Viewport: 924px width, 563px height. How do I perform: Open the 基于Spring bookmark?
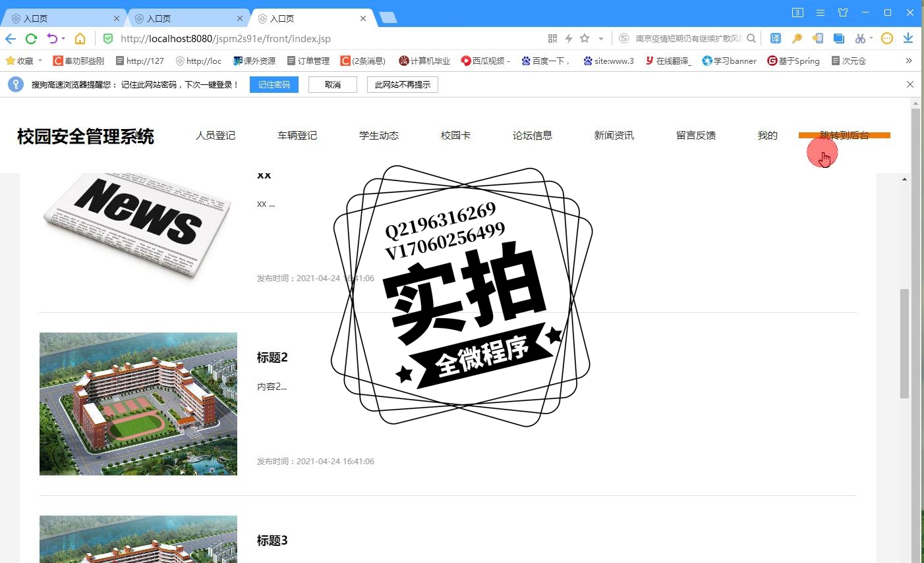(794, 61)
